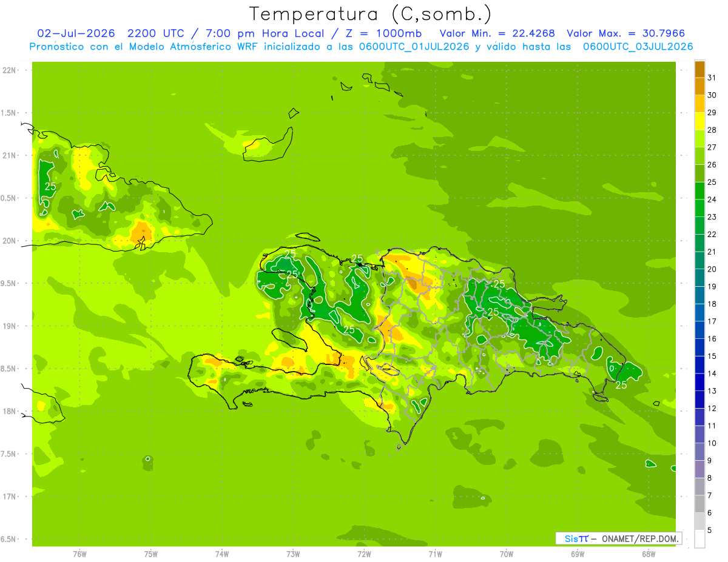Click the legend value label '22'
The height and width of the screenshot is (562, 728).
(712, 234)
